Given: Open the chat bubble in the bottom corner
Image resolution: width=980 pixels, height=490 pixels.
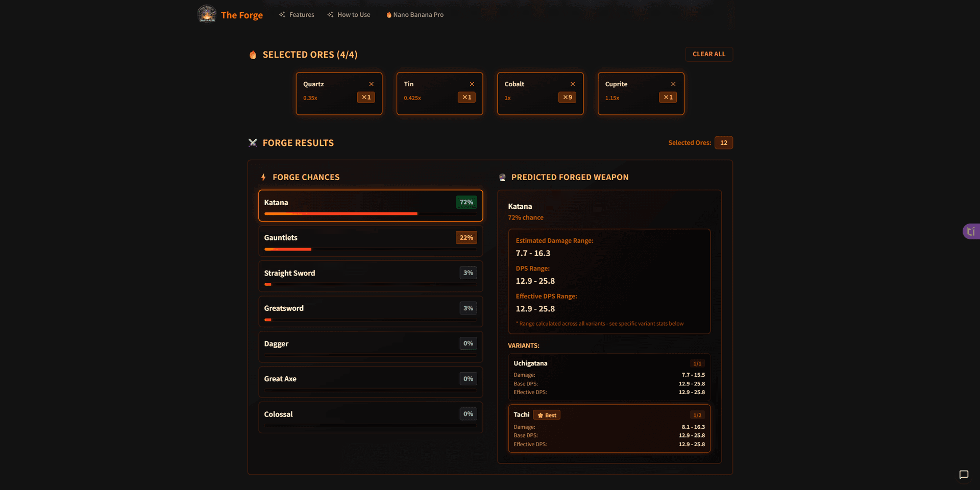Looking at the screenshot, I should (x=964, y=474).
